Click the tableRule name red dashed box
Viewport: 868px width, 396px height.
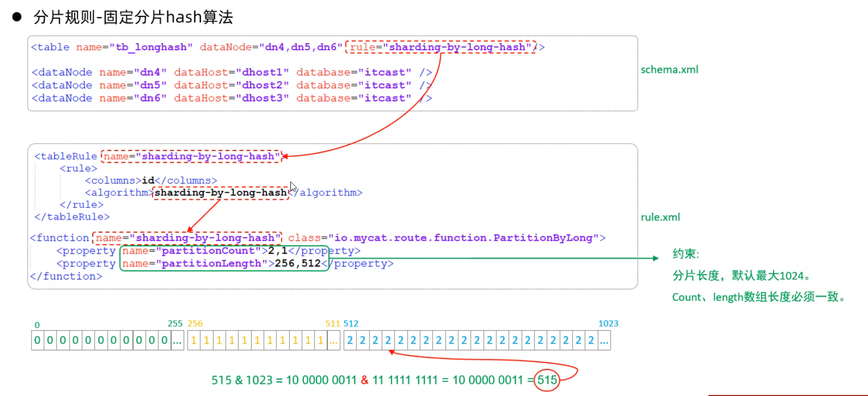(191, 157)
